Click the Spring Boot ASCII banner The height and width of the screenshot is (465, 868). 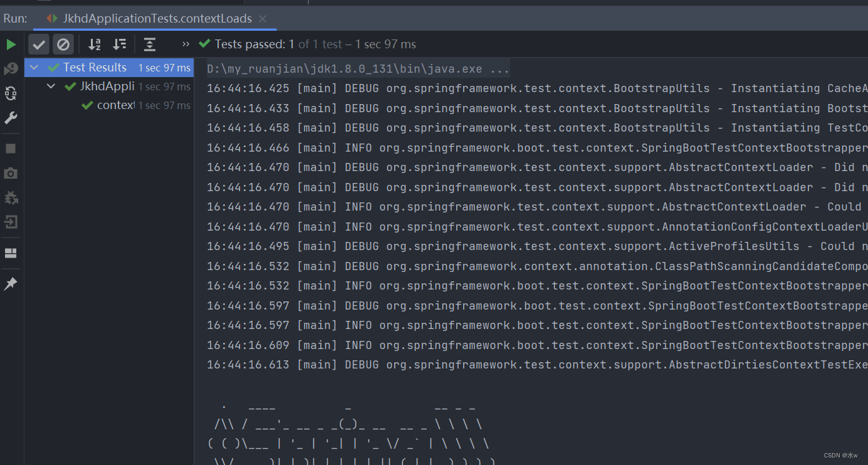(x=351, y=434)
